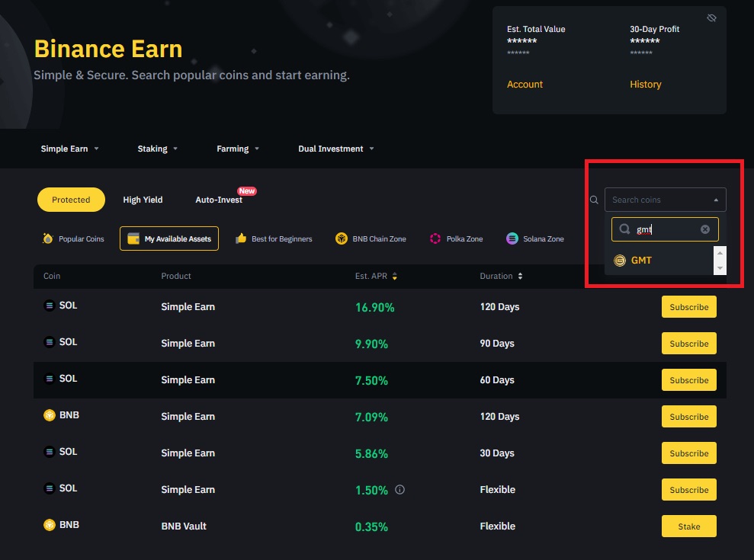Click the gmt search input field
Screen dimensions: 754x560
pyautogui.click(x=665, y=229)
